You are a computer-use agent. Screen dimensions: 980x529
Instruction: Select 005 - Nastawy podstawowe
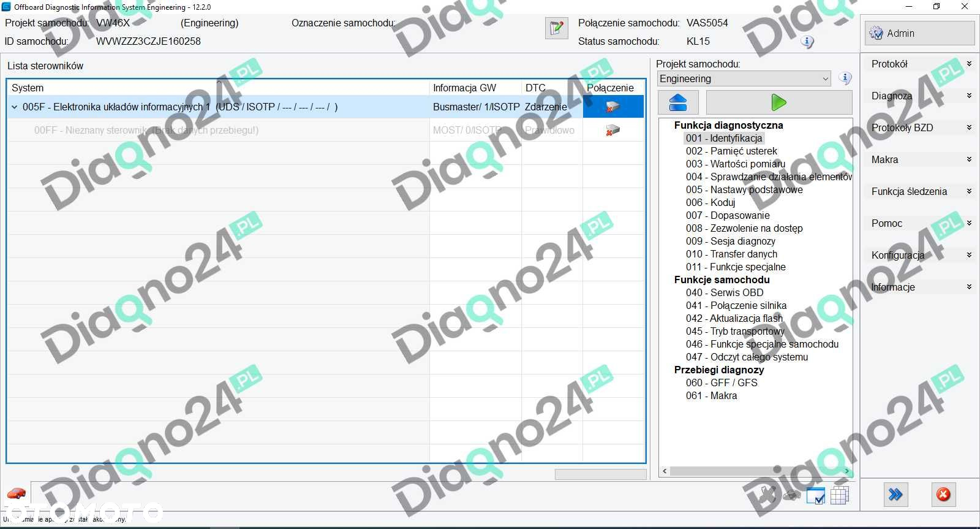coord(744,189)
